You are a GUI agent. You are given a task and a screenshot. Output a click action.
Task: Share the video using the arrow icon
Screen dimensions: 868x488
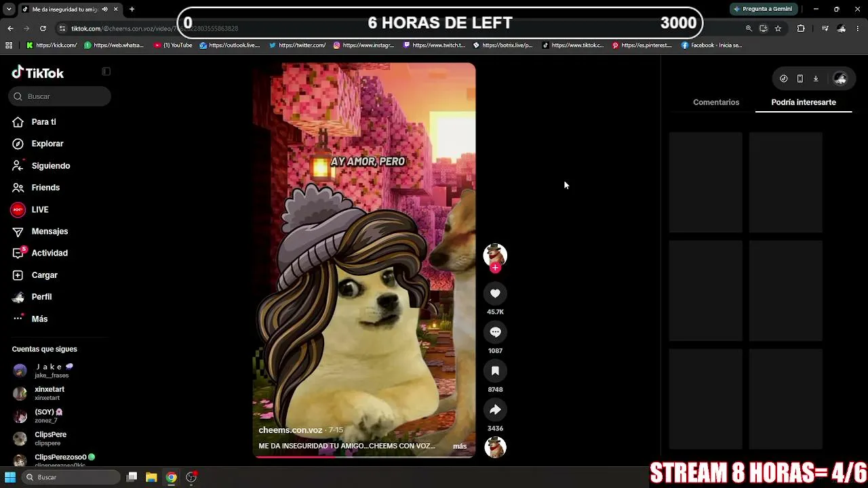point(495,409)
